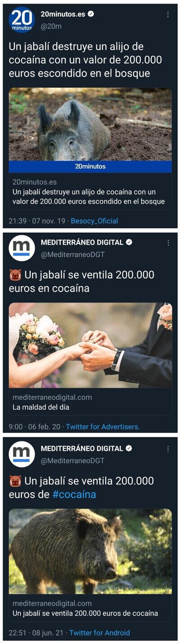Open the three-dot menu on the #cocaína tweet
Viewport: 180px width, 644px height.
coord(168,449)
